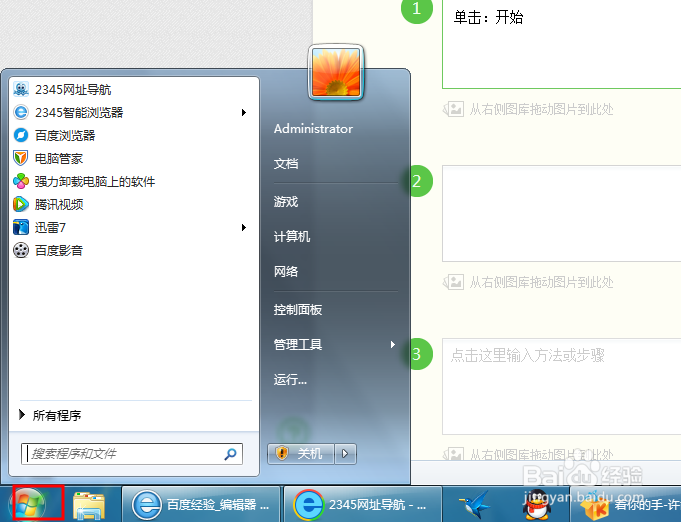Click the 迅雷7 bird icon in start menu

(x=21, y=227)
